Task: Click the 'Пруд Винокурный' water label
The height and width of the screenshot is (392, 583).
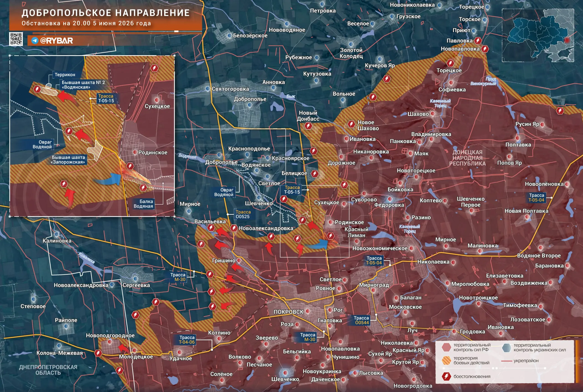Action: click(483, 81)
